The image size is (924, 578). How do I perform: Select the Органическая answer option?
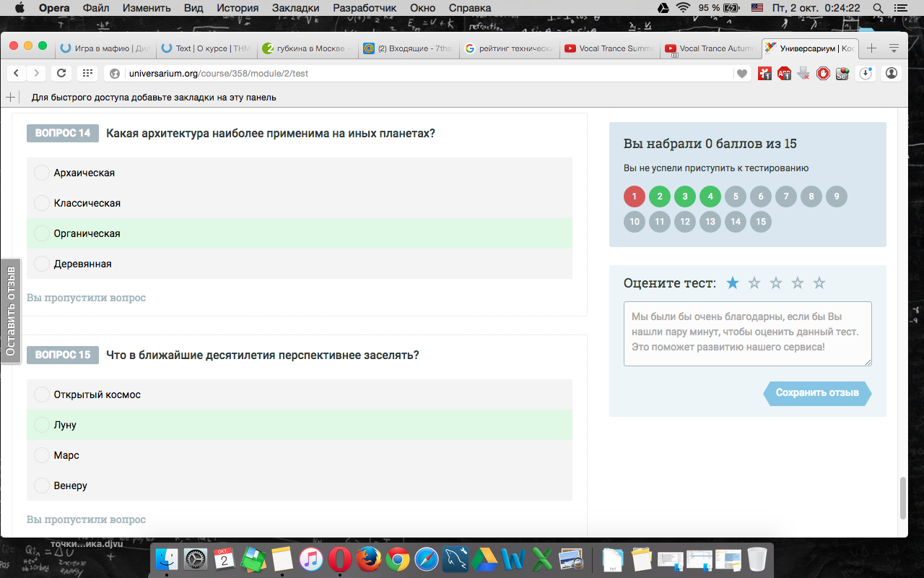[x=300, y=233]
